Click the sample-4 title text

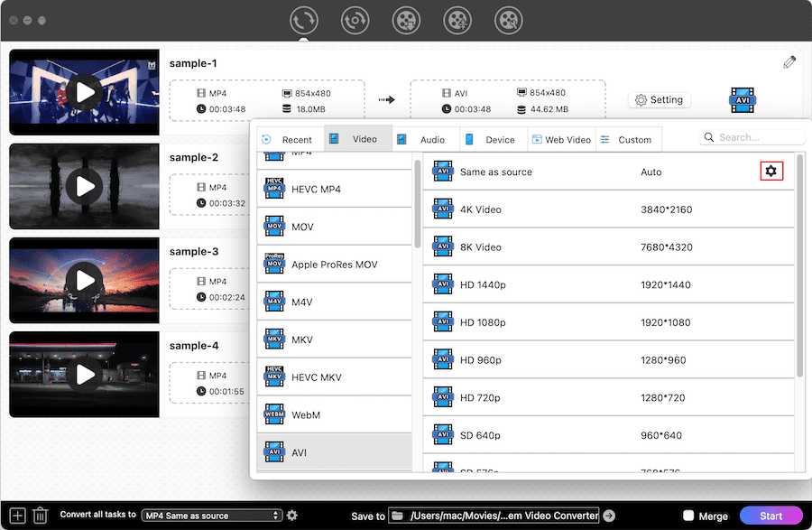pos(194,346)
